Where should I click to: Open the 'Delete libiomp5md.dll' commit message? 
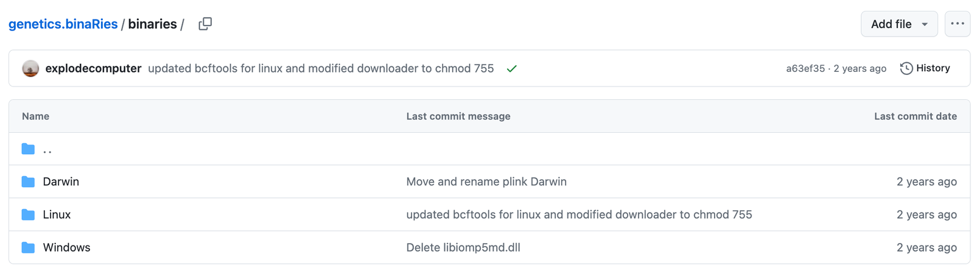463,247
